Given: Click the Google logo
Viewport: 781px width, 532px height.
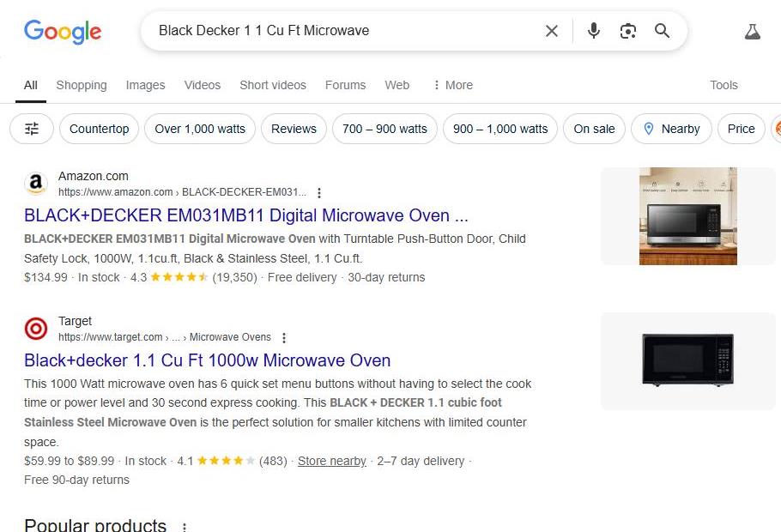Looking at the screenshot, I should tap(63, 32).
